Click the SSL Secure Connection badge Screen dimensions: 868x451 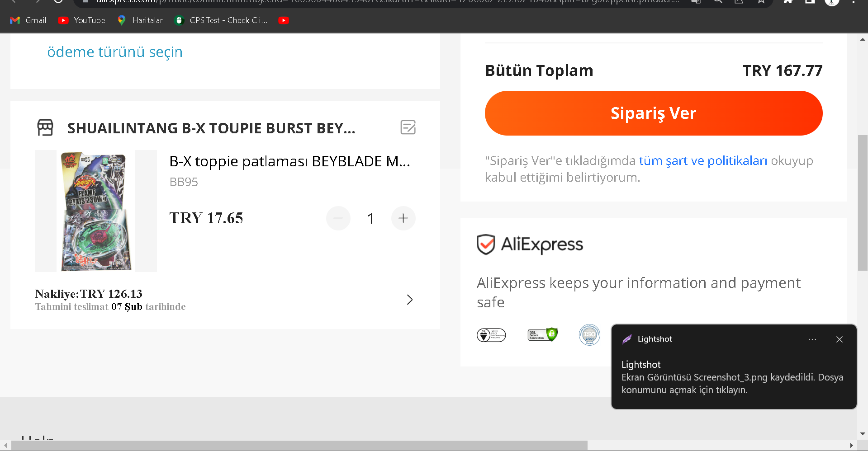click(542, 335)
